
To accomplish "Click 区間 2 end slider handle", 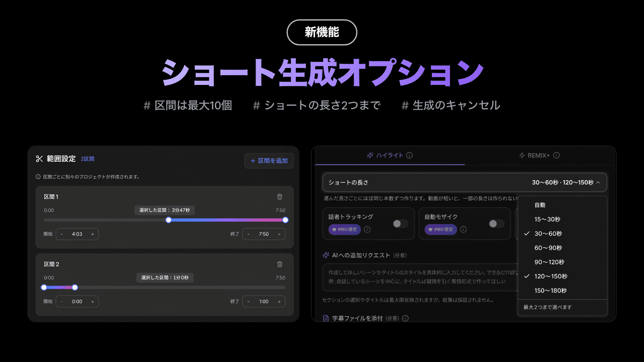I will 75,287.
